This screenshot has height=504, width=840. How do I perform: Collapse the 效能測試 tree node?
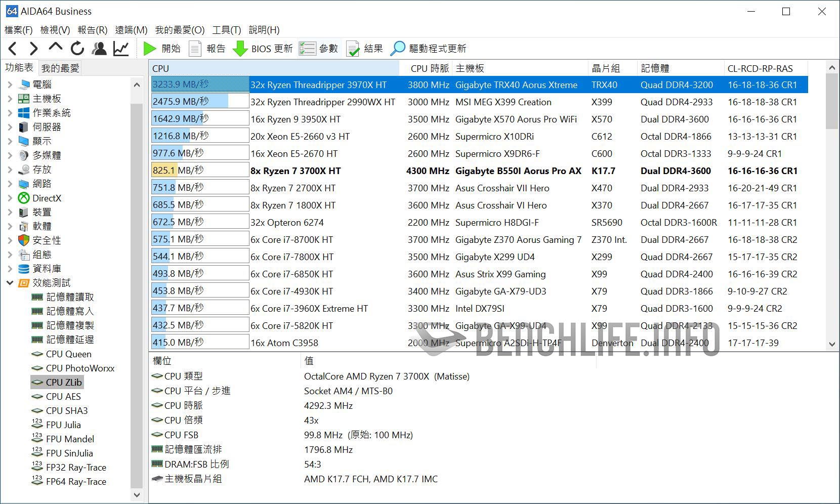[10, 283]
